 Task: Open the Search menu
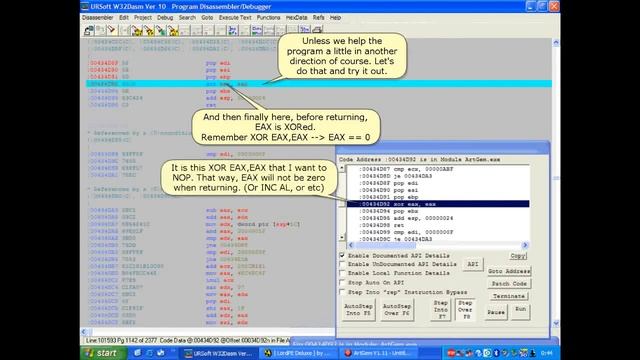point(187,18)
